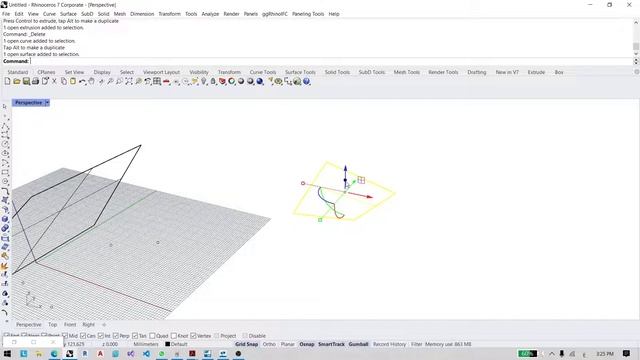Toggle the Perp object snap checkbox
The height and width of the screenshot is (360, 640).
tap(116, 336)
